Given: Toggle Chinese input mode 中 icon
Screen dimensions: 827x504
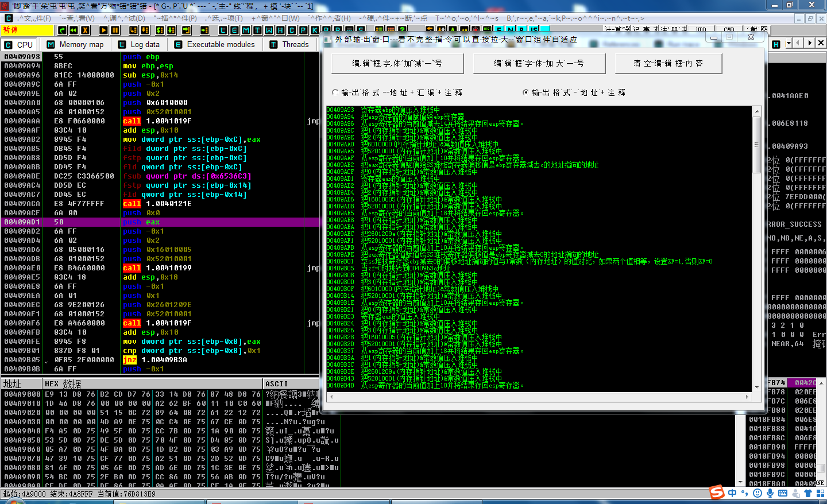Looking at the screenshot, I should click(732, 493).
